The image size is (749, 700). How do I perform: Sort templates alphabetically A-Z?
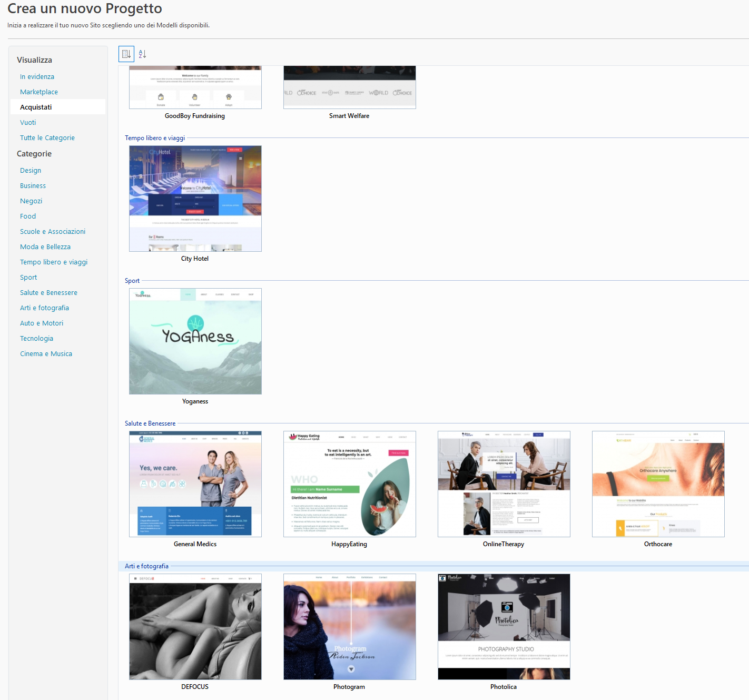pyautogui.click(x=142, y=54)
